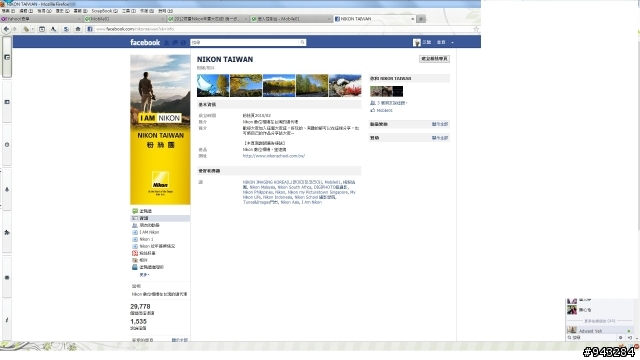
Task: Open chat with Advent Yeh
Action: [600, 331]
